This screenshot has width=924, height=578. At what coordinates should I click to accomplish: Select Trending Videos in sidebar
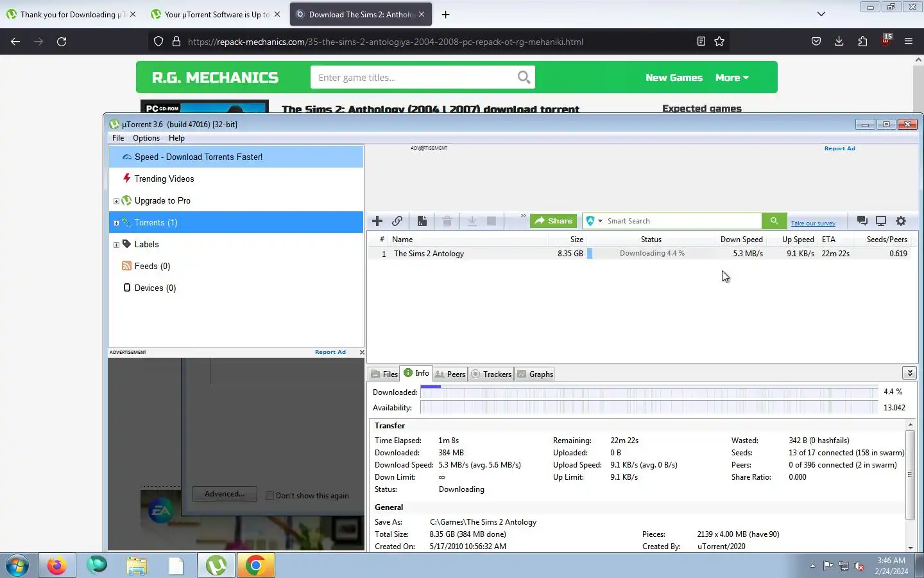[236, 179]
